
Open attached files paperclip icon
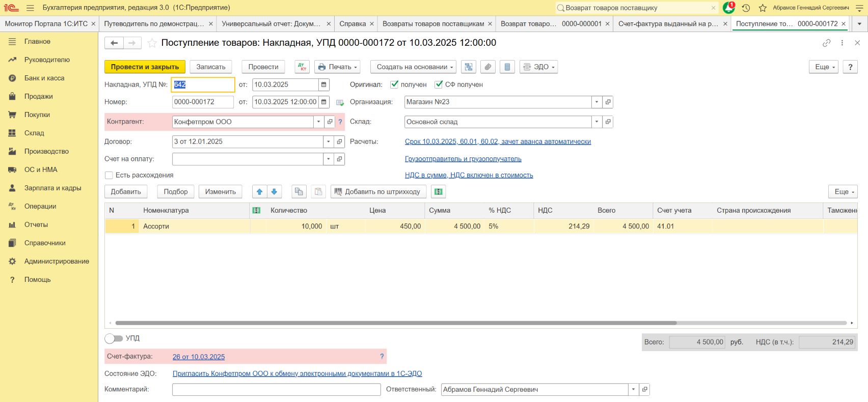[x=487, y=67]
